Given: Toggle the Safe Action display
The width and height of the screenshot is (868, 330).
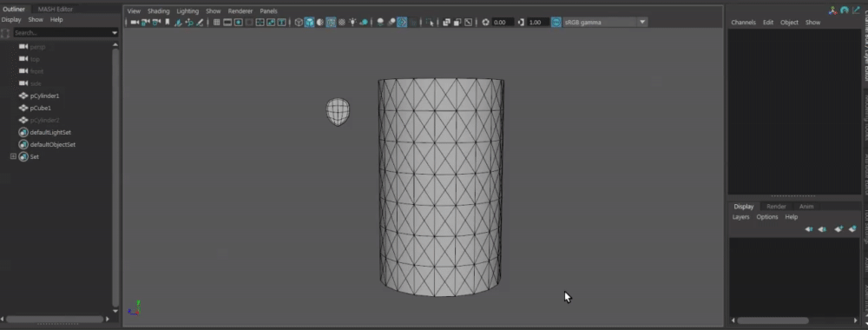Looking at the screenshot, I should (x=271, y=23).
